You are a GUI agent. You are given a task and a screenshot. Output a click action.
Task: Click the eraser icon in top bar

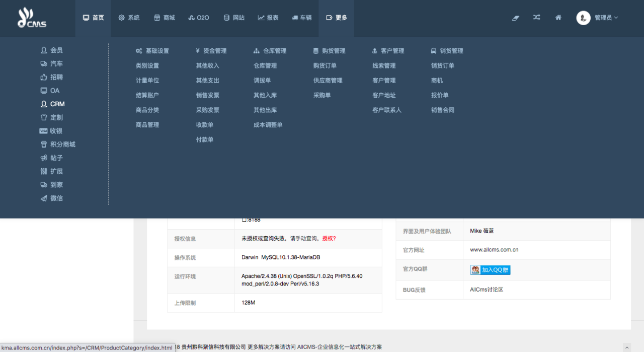coord(515,18)
